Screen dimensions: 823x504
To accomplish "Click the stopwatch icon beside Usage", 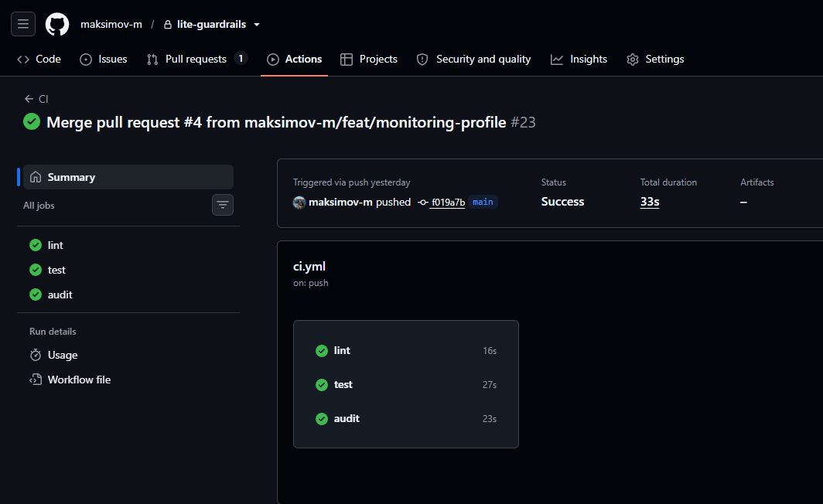I will 36,355.
